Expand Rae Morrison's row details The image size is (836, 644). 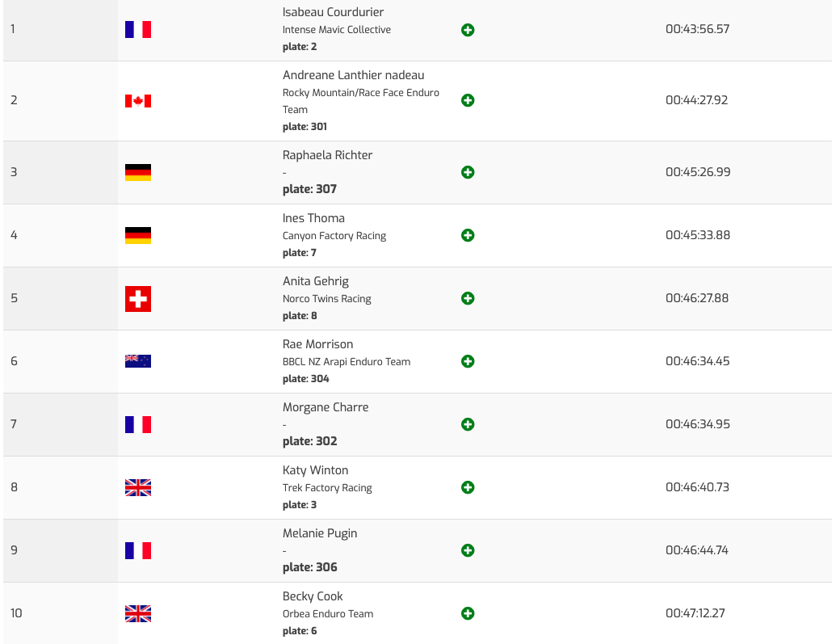[468, 361]
